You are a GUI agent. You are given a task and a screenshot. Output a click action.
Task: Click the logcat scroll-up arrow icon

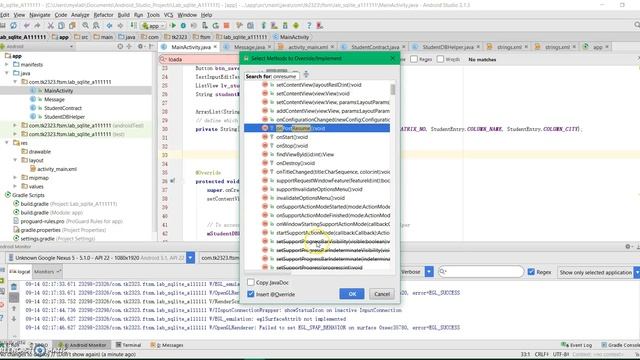[14, 309]
